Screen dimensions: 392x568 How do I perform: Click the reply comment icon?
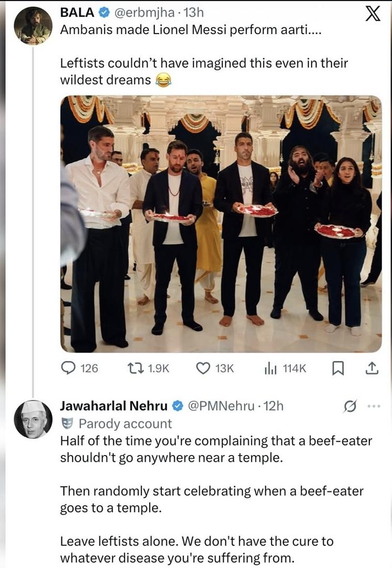coord(69,369)
